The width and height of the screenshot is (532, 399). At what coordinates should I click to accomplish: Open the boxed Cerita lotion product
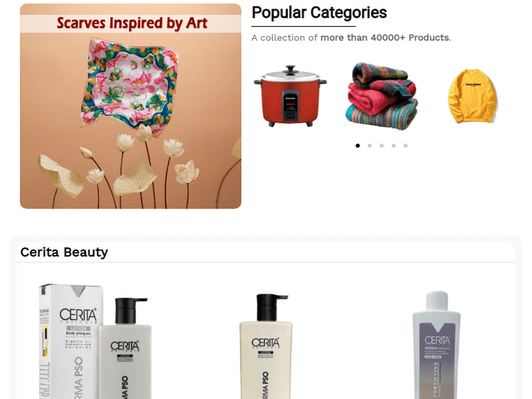point(95,341)
